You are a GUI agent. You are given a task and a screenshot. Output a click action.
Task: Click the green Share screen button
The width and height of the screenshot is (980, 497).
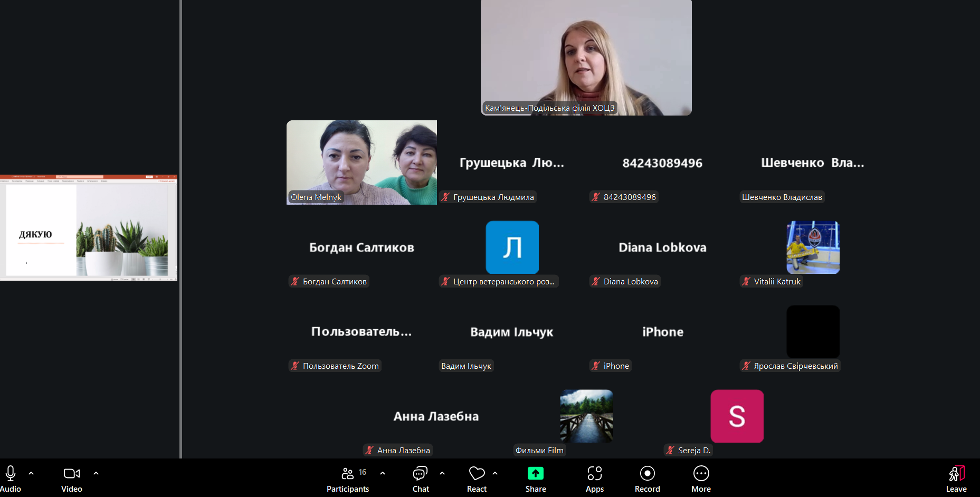coord(535,474)
